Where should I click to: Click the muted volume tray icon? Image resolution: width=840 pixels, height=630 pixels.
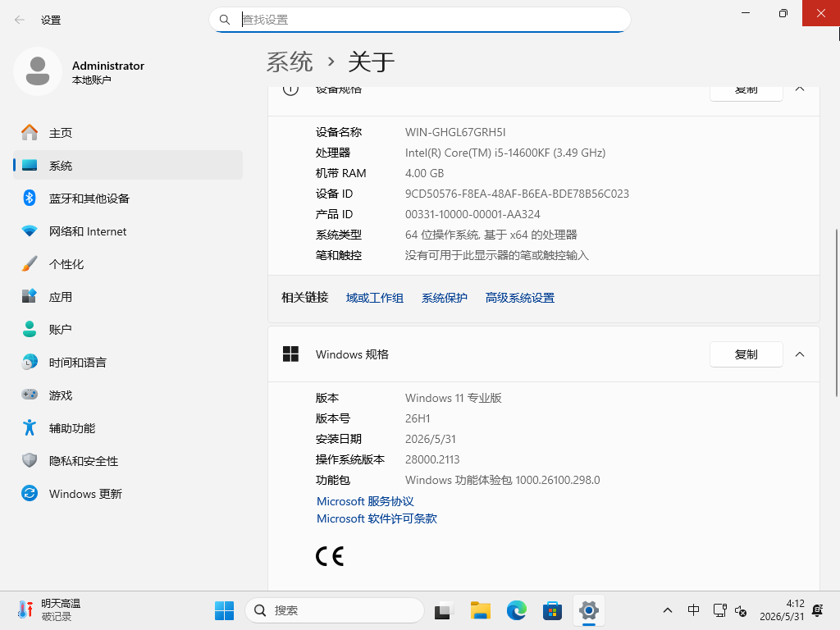coord(741,610)
